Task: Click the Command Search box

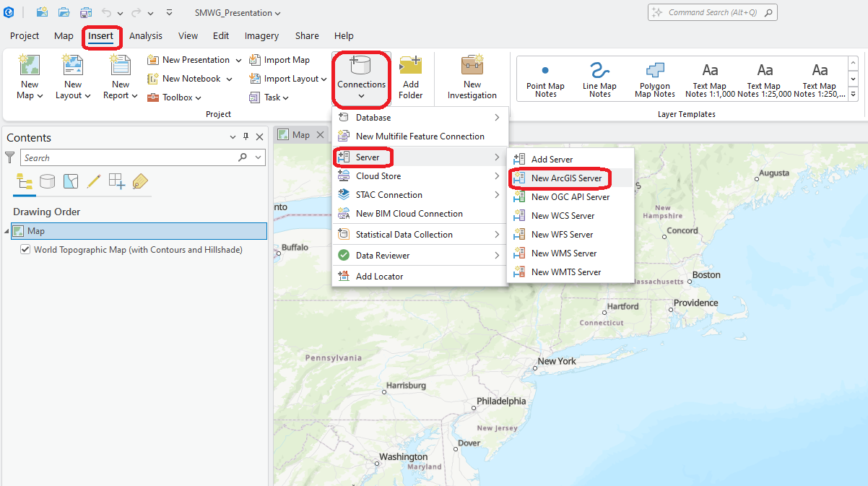Action: (x=713, y=12)
